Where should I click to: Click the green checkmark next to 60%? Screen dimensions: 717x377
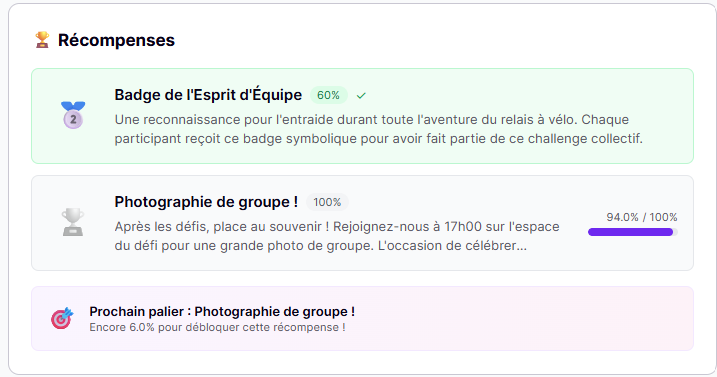(x=361, y=96)
